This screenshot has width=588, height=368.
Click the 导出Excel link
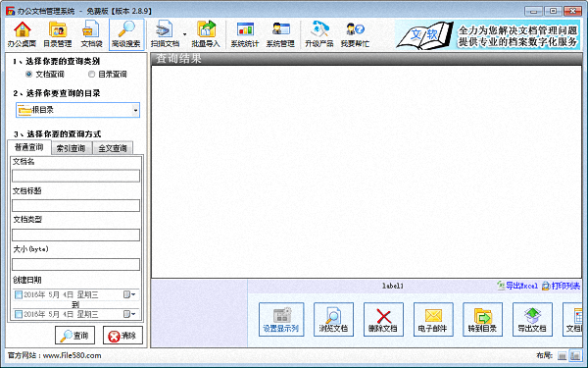click(517, 287)
